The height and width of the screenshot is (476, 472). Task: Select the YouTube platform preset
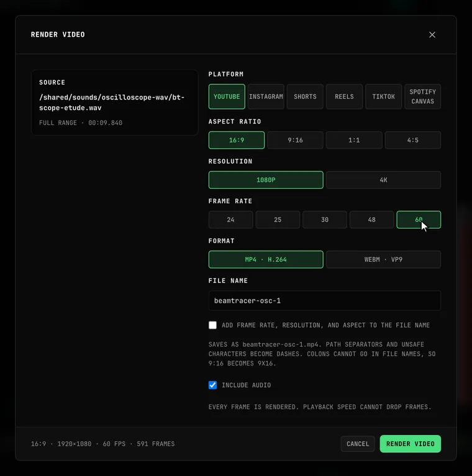tap(227, 96)
